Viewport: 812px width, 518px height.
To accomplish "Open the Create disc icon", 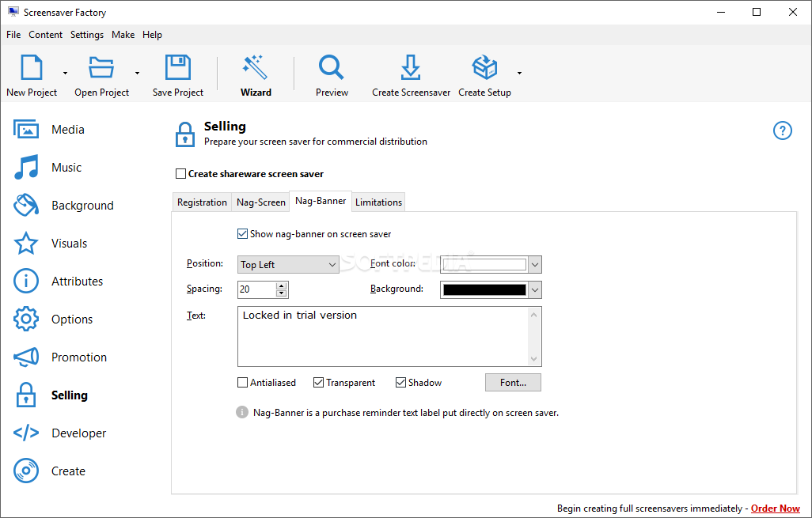I will click(x=26, y=471).
